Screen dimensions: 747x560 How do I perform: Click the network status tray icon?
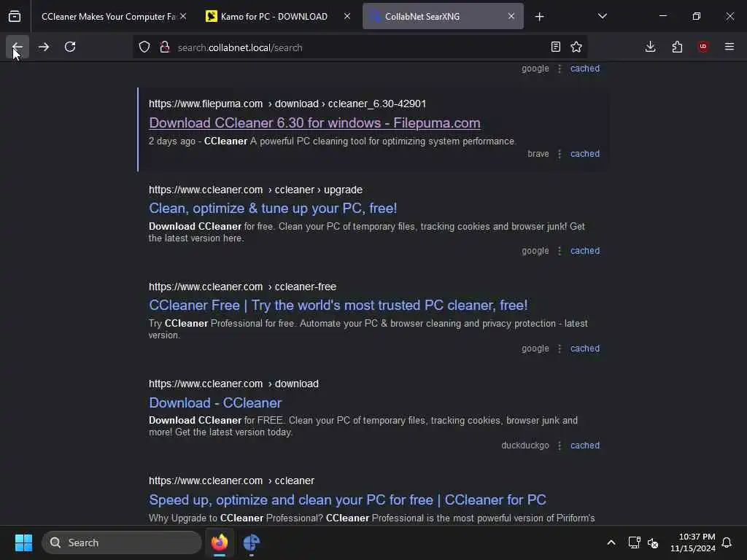pyautogui.click(x=634, y=542)
